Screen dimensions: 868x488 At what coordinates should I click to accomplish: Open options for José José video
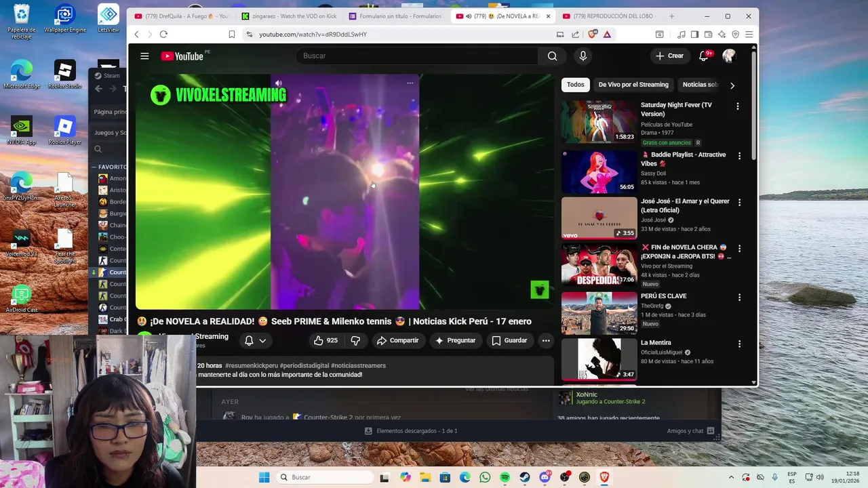click(x=739, y=203)
